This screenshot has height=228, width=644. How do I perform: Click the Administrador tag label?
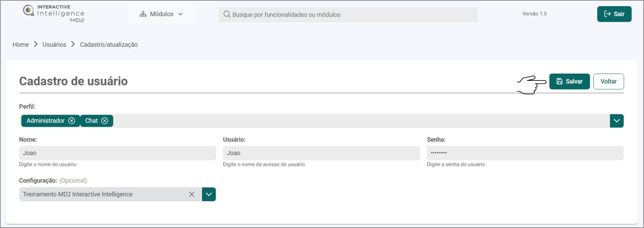point(46,121)
